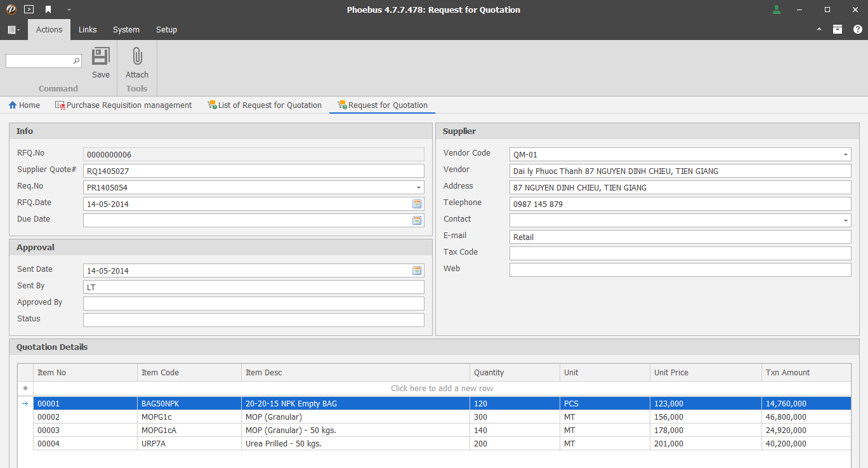Click the search magnifier in command box
868x468 pixels.
76,61
